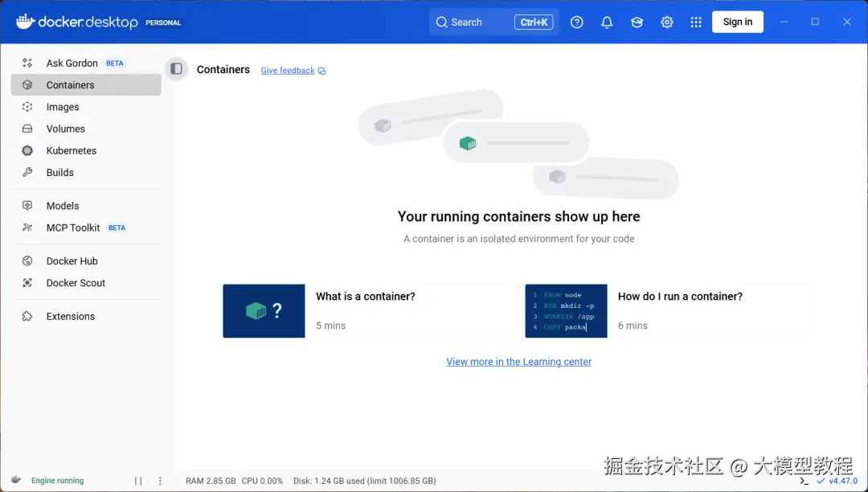This screenshot has height=492, width=868.
Task: Click the BETA badge next to Ask Gordon
Action: pyautogui.click(x=115, y=63)
